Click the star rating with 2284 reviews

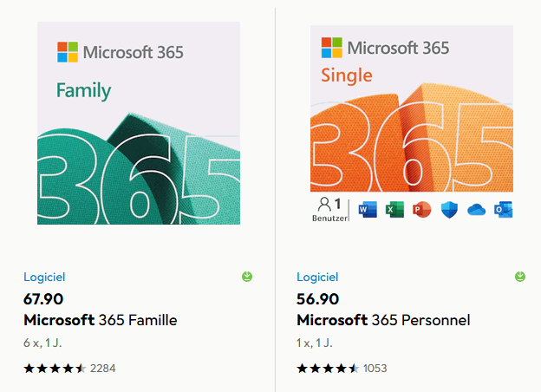pyautogui.click(x=55, y=368)
